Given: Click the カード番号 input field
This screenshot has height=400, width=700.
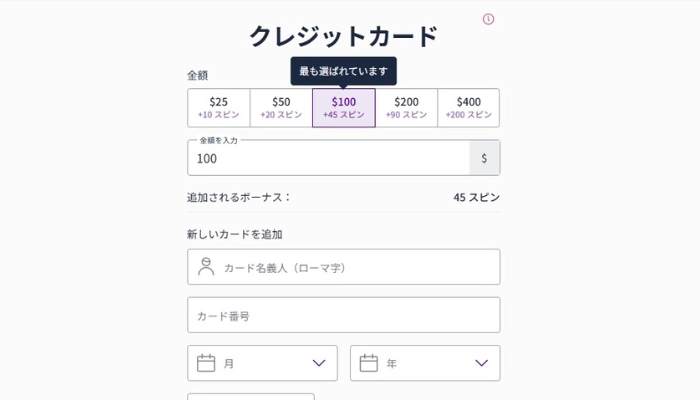Looking at the screenshot, I should pyautogui.click(x=343, y=315).
